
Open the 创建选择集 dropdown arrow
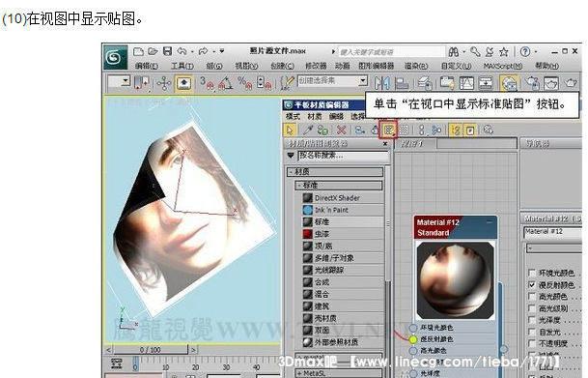[362, 80]
